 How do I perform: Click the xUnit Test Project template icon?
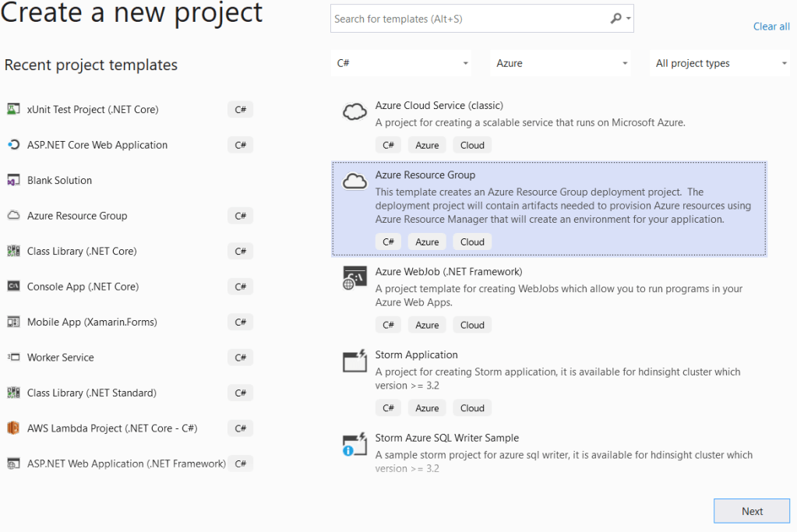13,109
